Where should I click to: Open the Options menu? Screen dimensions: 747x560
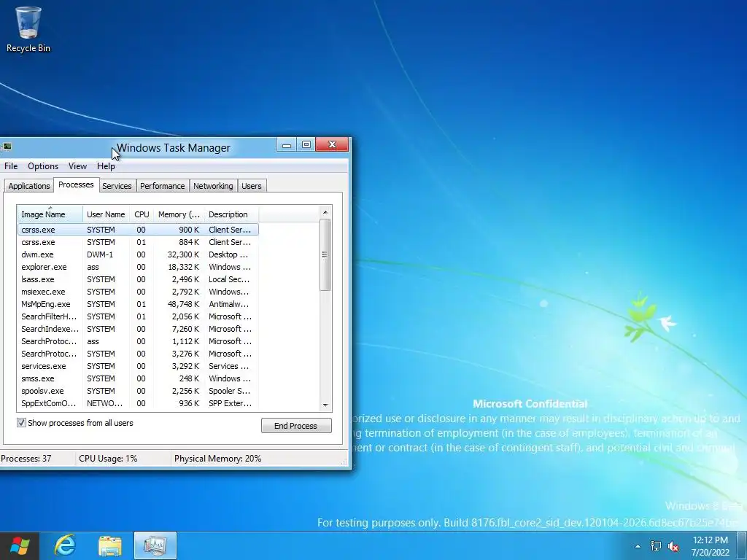43,166
